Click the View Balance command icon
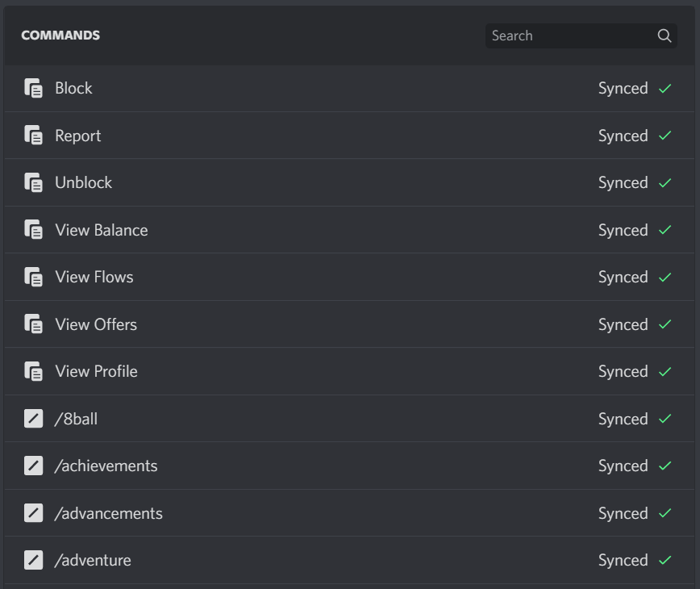Viewport: 700px width, 589px height. [33, 230]
